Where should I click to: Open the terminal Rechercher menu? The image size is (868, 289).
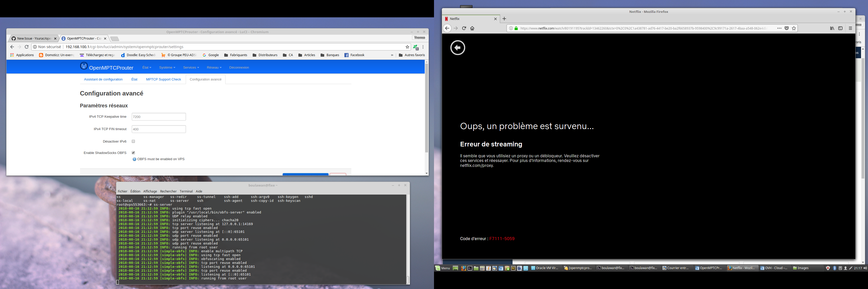click(168, 191)
